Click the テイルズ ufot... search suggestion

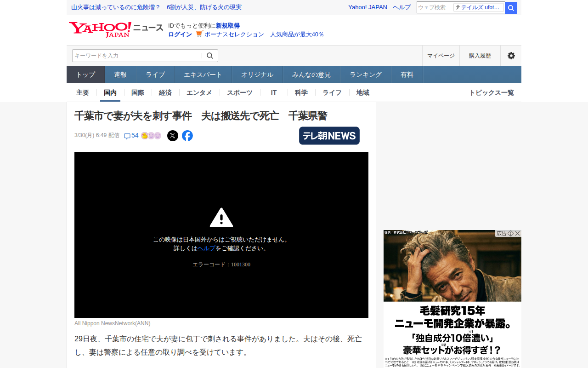click(x=479, y=7)
